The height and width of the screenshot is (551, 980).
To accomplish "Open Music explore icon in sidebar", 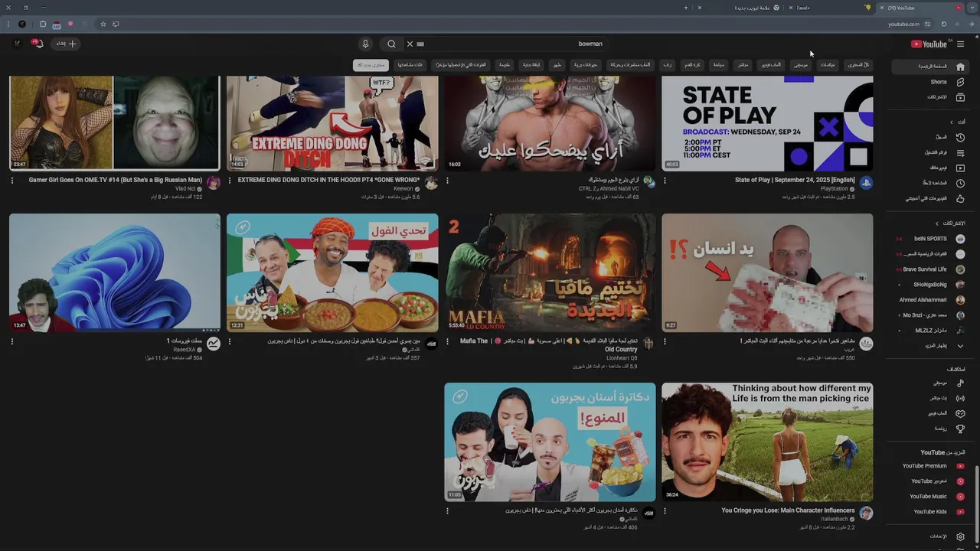I will point(960,383).
